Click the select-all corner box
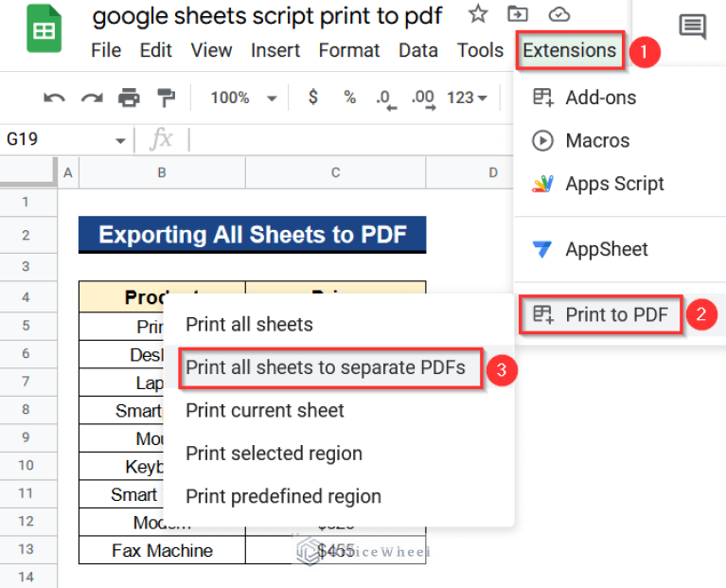 [x=27, y=171]
